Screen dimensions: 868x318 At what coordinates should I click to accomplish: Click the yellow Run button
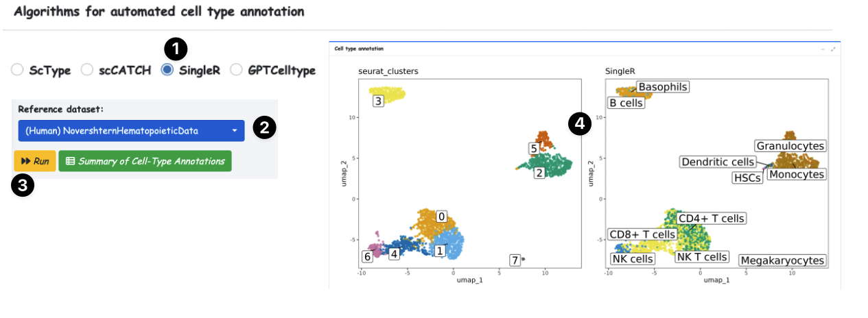pyautogui.click(x=34, y=161)
